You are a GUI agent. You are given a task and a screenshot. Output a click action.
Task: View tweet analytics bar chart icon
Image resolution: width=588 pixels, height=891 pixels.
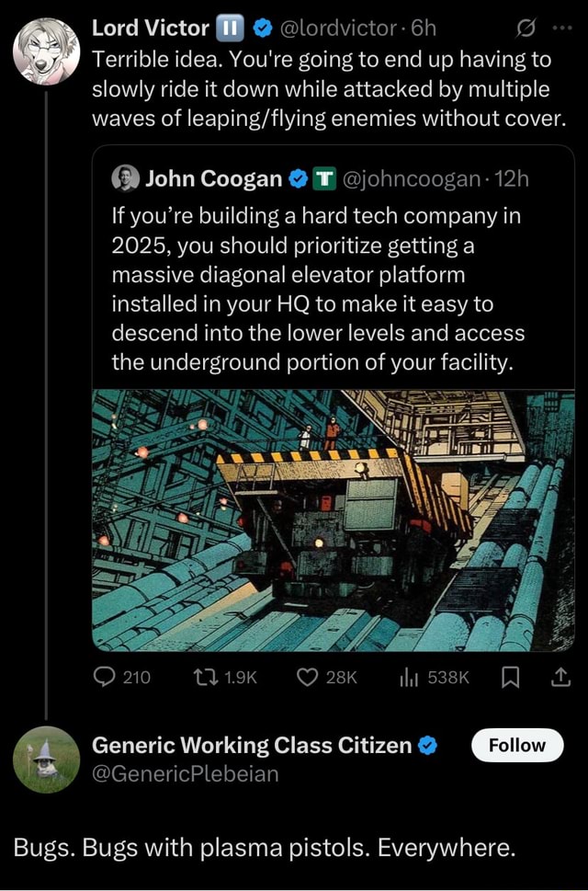click(x=407, y=678)
